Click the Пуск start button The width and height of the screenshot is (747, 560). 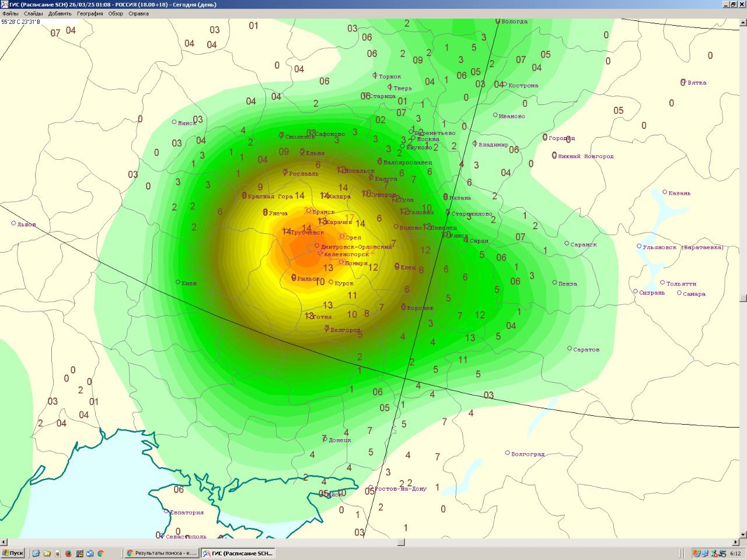tap(13, 553)
